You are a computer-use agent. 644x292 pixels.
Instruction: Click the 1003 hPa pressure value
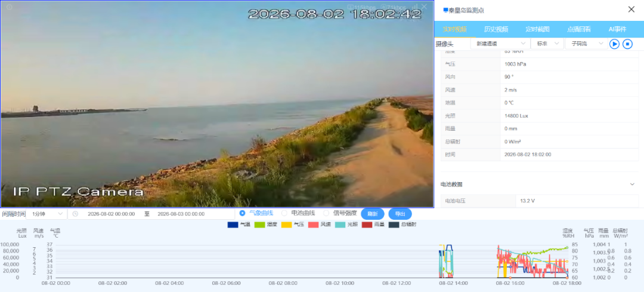(x=515, y=64)
